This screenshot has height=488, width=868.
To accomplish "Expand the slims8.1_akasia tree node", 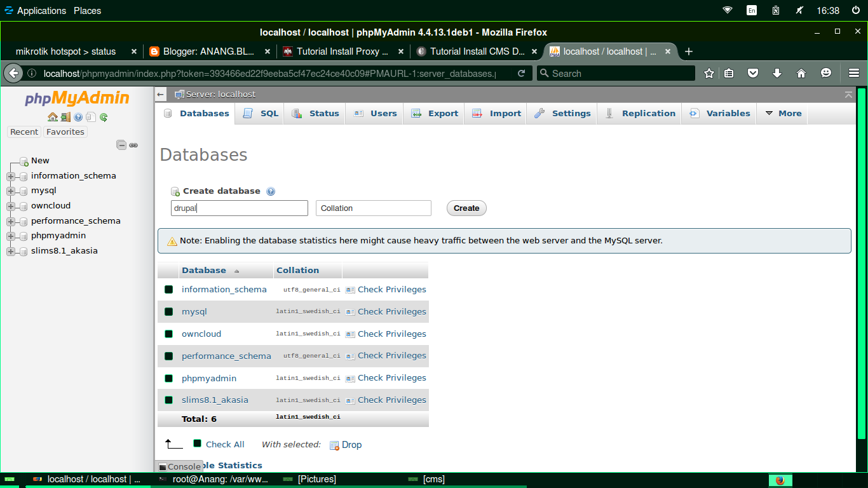I will [10, 250].
